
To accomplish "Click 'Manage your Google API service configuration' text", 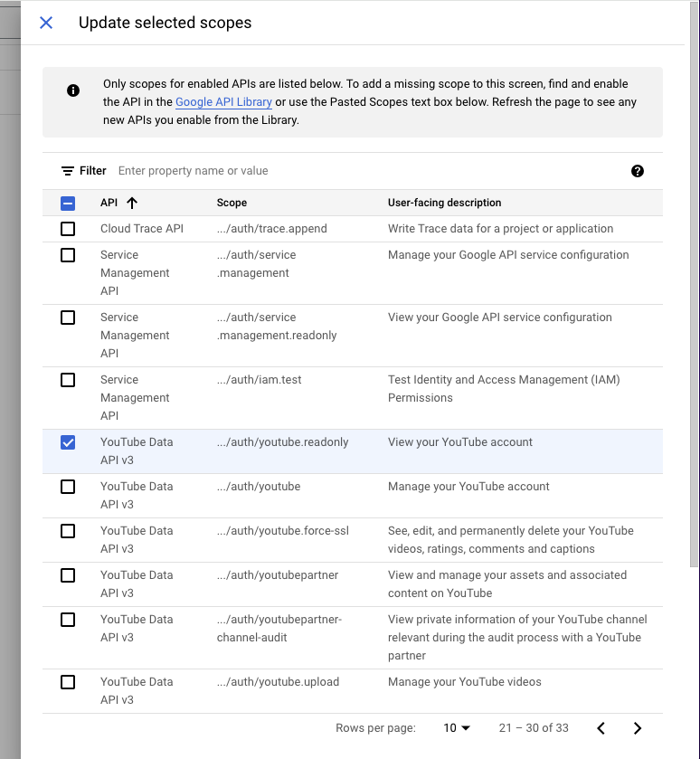I will pos(508,254).
